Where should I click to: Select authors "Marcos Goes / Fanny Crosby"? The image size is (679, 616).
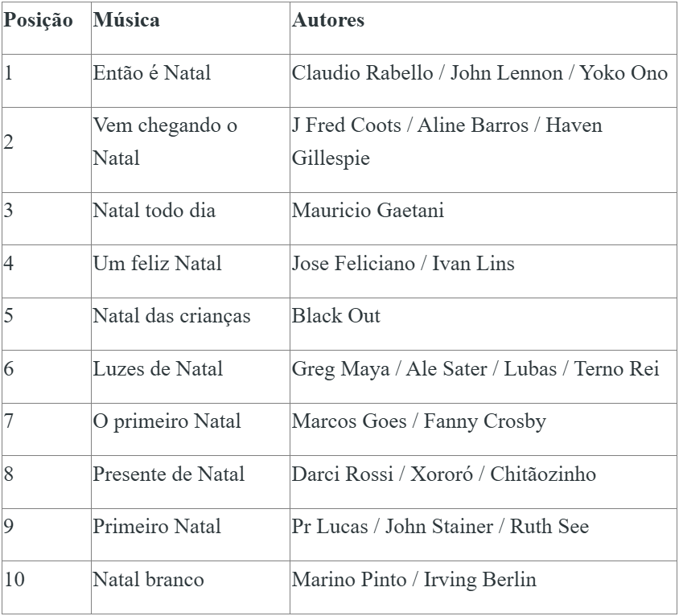[419, 421]
